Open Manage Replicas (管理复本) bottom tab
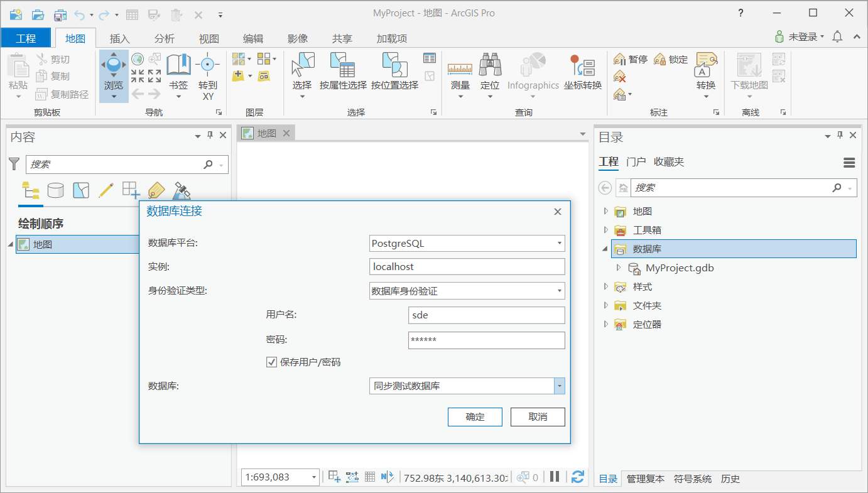868x493 pixels. [645, 479]
